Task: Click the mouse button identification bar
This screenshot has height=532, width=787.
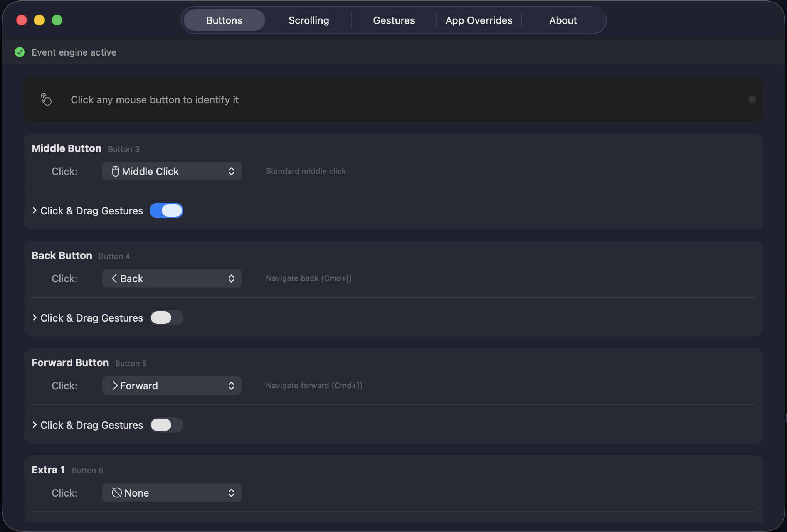Action: click(x=393, y=99)
